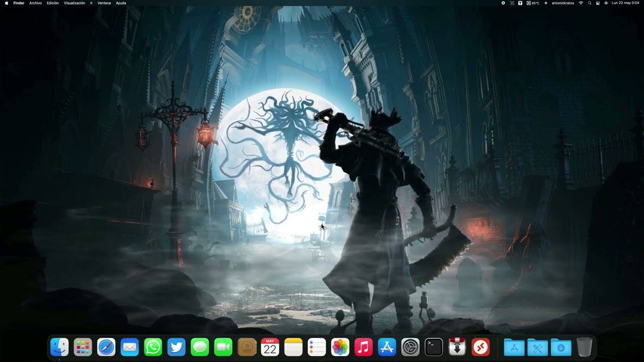This screenshot has width=644, height=362.
Task: Launch Reminders from the Dock
Action: 316,347
